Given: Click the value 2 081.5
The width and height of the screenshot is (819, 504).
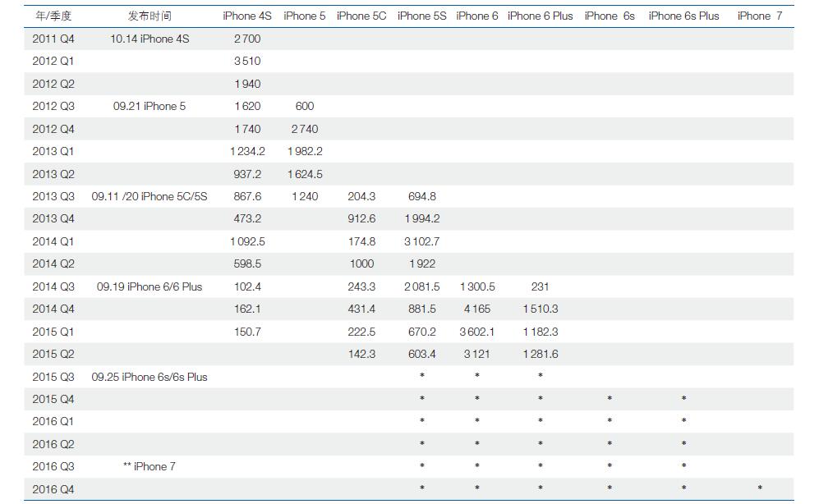Looking at the screenshot, I should click(x=422, y=287).
